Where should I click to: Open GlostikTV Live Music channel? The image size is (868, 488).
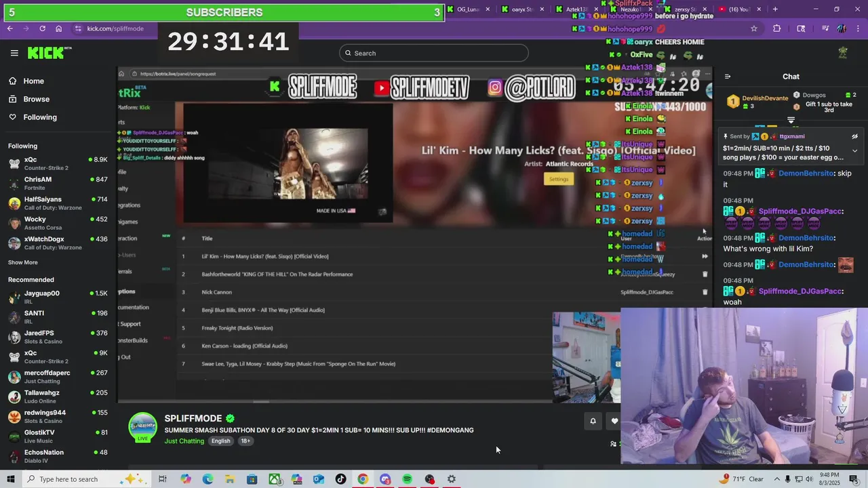pyautogui.click(x=58, y=436)
